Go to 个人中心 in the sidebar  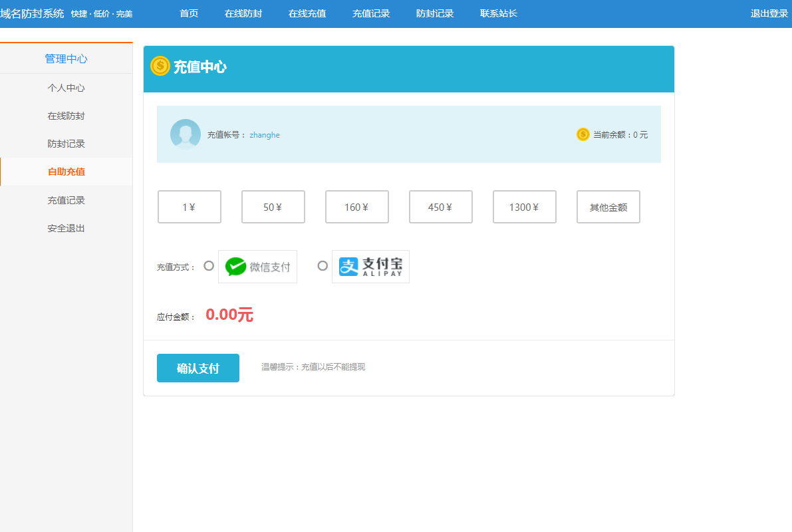[x=66, y=88]
